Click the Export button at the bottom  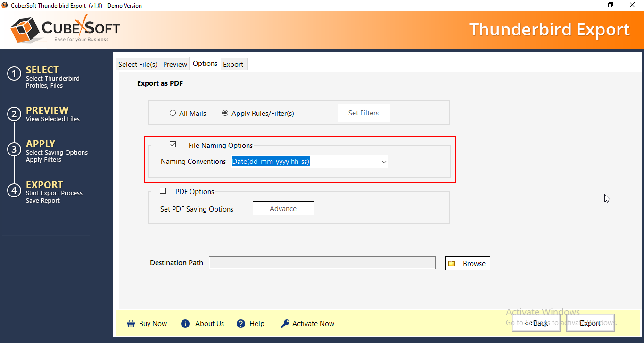[x=590, y=323]
